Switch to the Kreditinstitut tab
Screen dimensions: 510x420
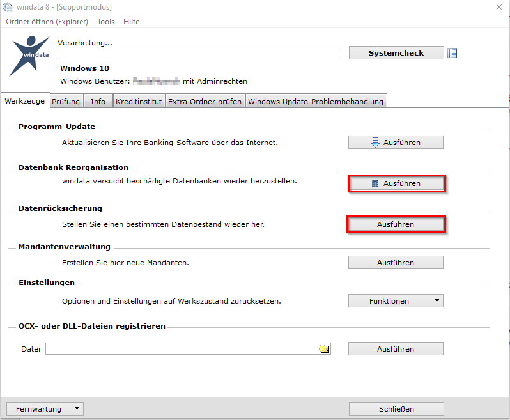139,102
